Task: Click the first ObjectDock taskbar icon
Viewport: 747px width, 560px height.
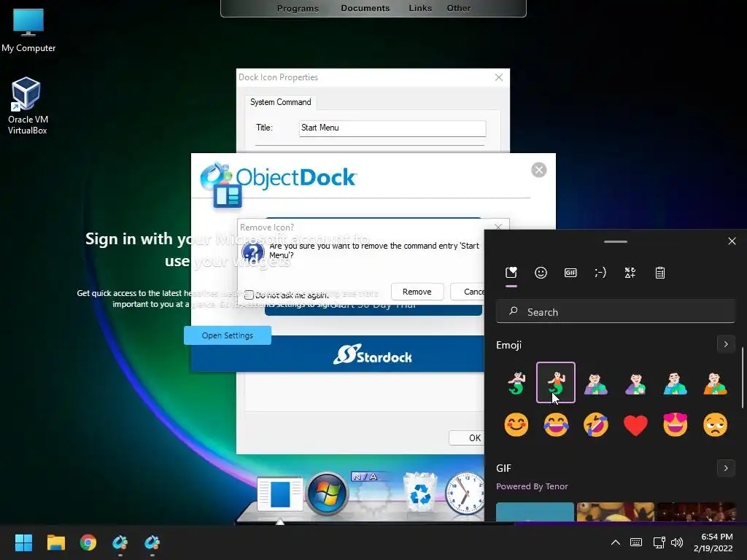Action: tap(120, 542)
